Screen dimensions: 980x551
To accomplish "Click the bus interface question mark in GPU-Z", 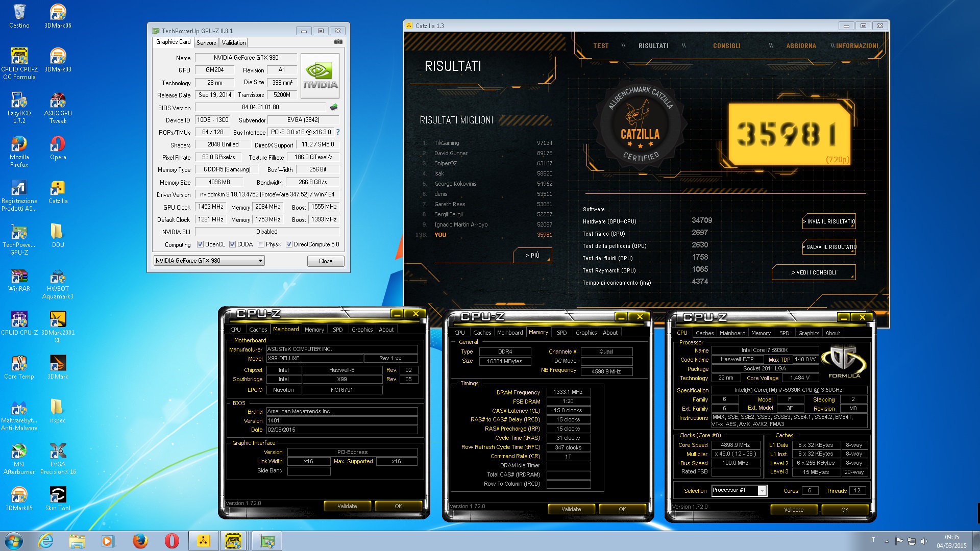I will [x=338, y=132].
